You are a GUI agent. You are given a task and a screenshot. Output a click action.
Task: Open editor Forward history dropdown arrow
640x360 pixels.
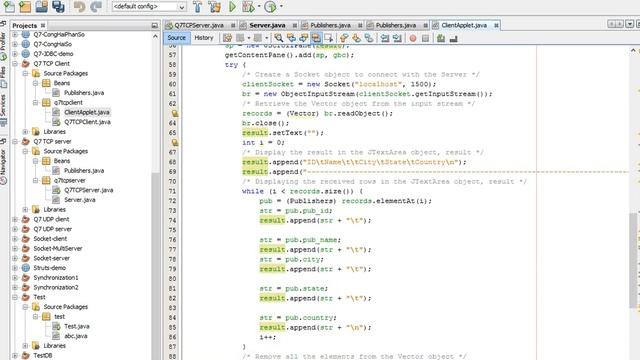(x=267, y=38)
